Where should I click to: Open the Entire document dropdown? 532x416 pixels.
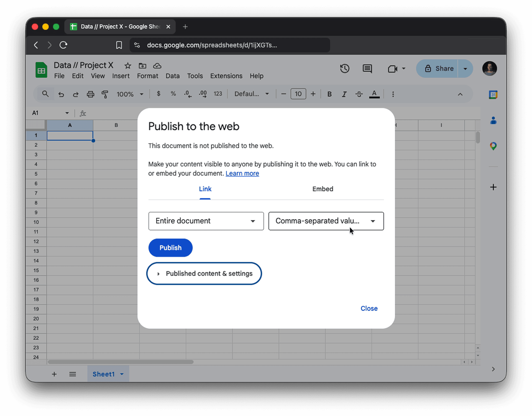(x=206, y=221)
